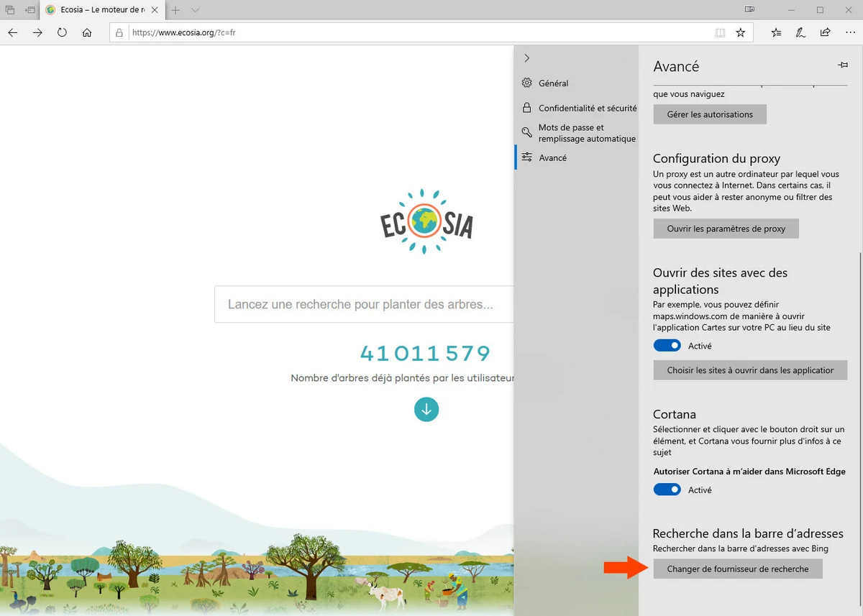
Task: Pin the Avancé settings pane open
Action: 842,65
